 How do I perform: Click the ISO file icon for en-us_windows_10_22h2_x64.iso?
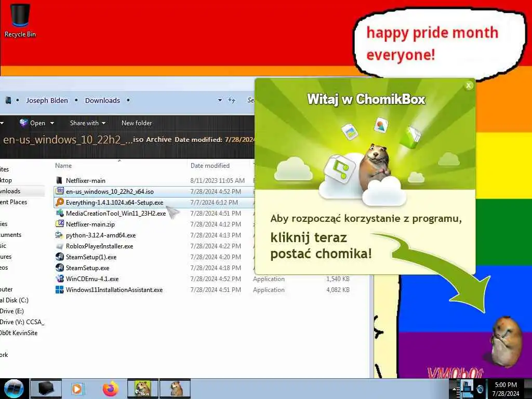coord(60,191)
